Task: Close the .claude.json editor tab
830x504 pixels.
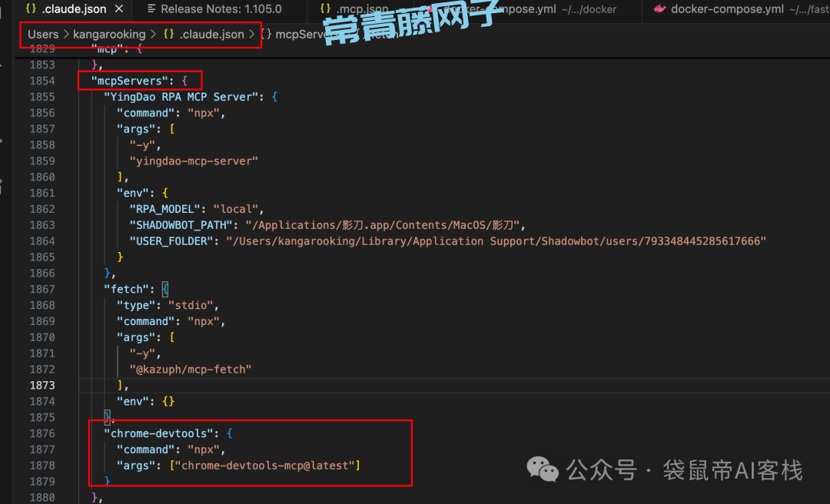Action: point(118,9)
